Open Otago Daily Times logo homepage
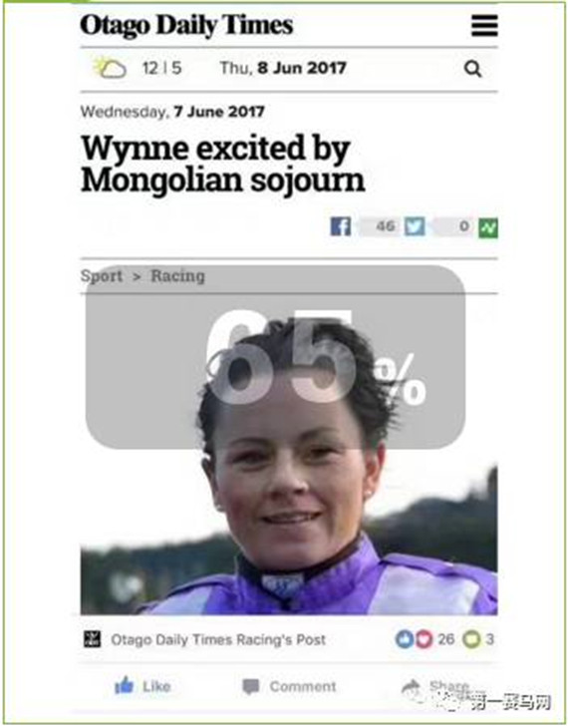568x728 pixels. click(186, 26)
